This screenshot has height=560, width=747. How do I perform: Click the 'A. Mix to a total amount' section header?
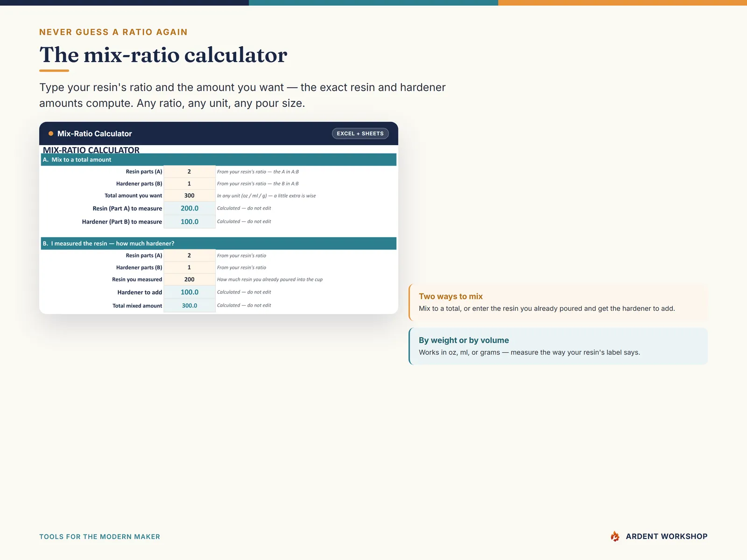[x=218, y=160]
